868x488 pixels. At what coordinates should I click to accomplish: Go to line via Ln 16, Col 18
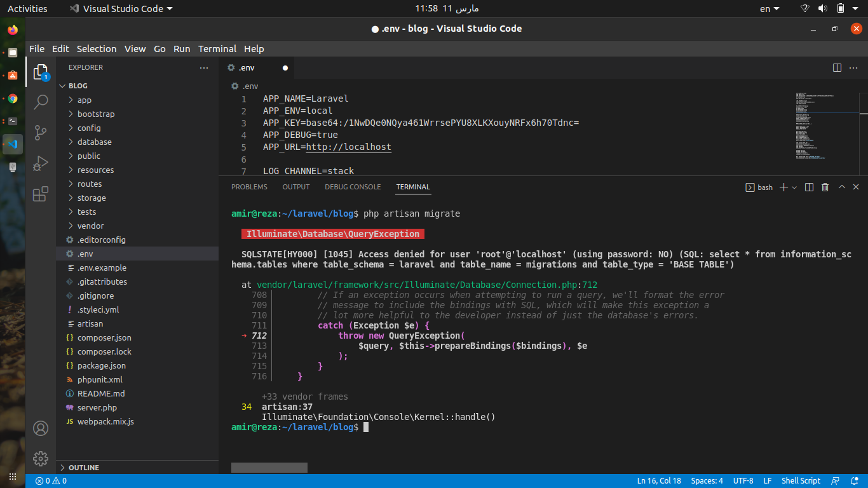coord(659,481)
